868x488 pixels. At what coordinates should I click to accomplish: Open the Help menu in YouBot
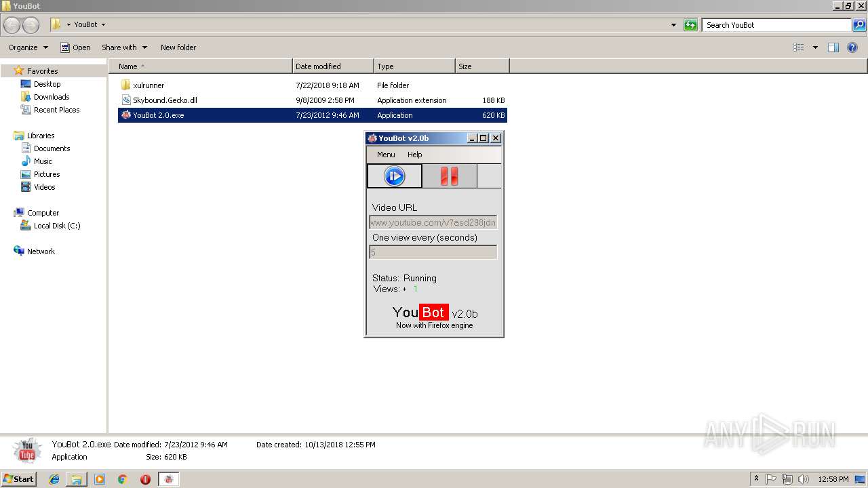click(x=414, y=155)
